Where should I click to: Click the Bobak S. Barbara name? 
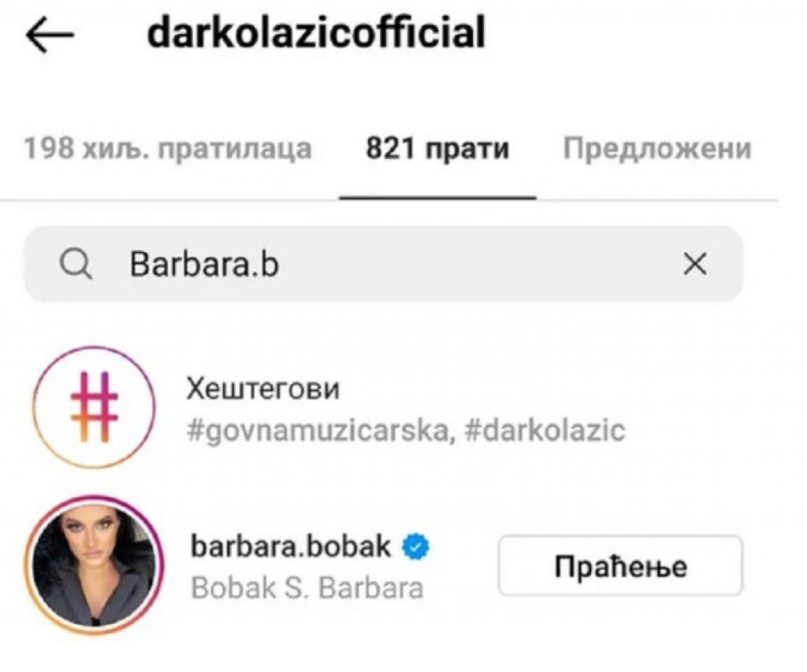(x=307, y=588)
